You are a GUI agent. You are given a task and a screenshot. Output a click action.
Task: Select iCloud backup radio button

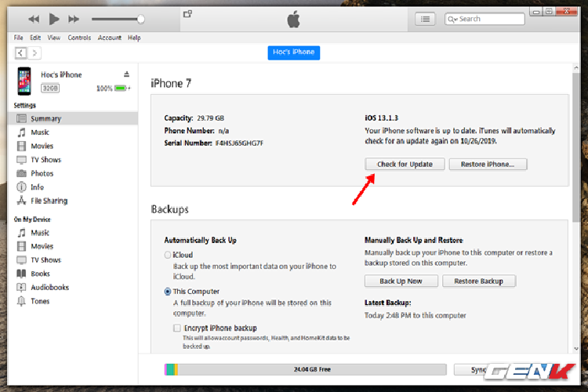tap(168, 255)
